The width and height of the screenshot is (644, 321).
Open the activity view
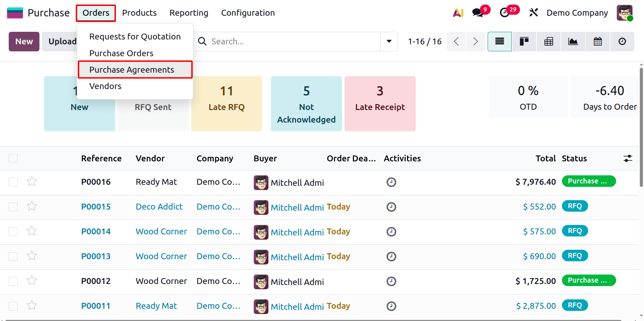pos(622,41)
